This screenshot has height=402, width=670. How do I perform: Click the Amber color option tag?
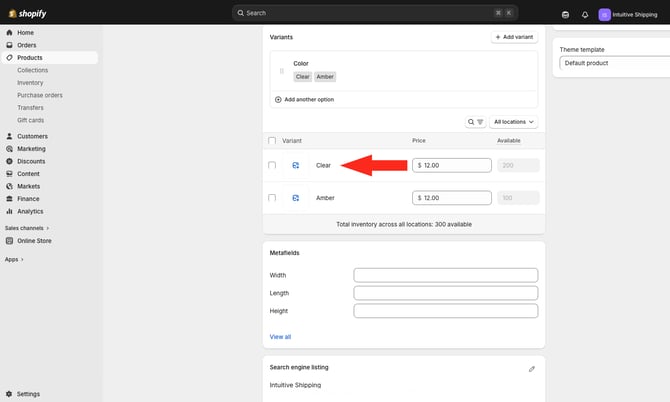325,76
